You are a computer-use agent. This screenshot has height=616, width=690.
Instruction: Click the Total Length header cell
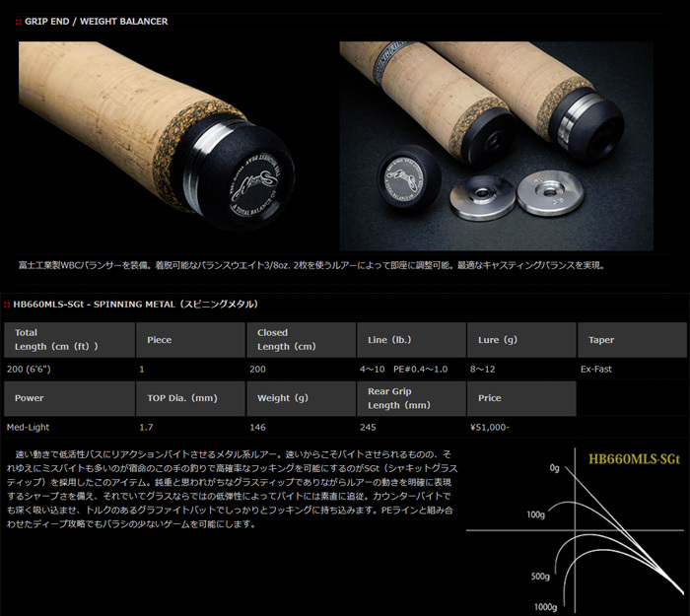pyautogui.click(x=70, y=340)
